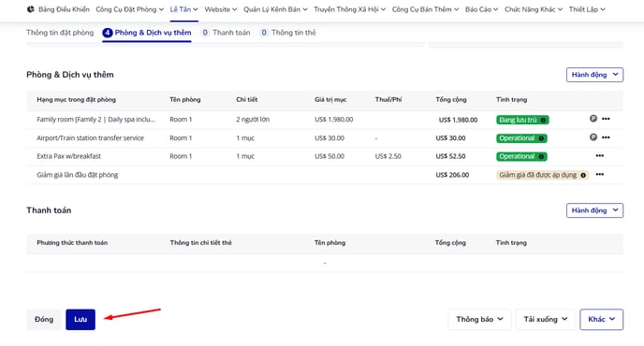Click info icon on Giảm giá đã được áp dụng badge
The height and width of the screenshot is (346, 644).
tap(583, 175)
